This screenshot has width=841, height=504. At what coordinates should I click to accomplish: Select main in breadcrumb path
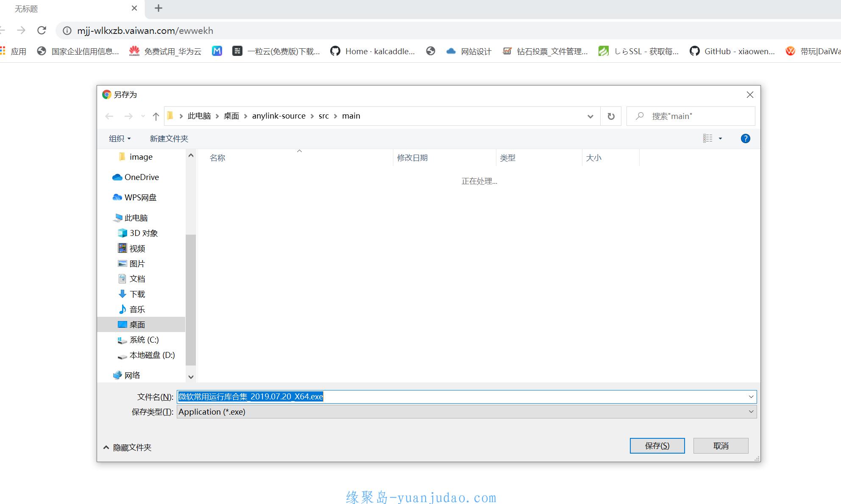[351, 116]
